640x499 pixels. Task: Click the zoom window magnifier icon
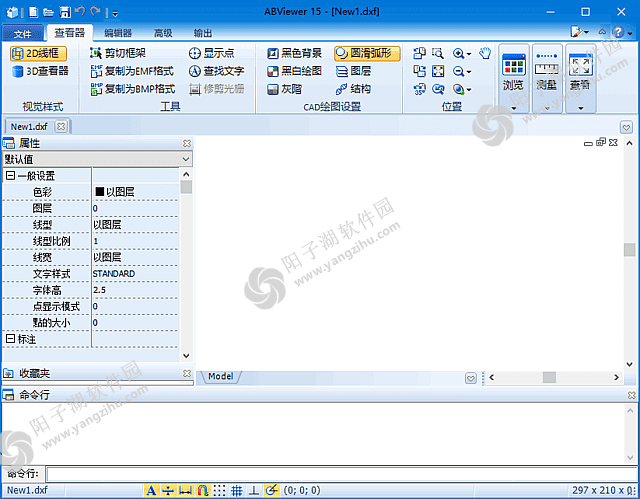coord(438,53)
